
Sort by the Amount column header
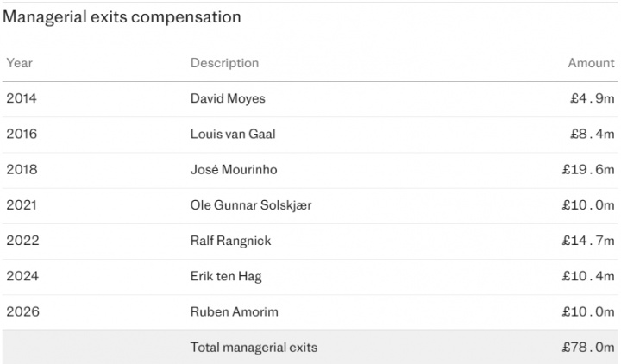point(591,63)
